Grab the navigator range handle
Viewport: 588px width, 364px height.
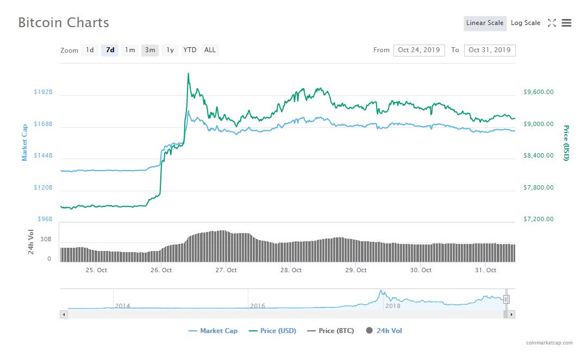[x=506, y=298]
